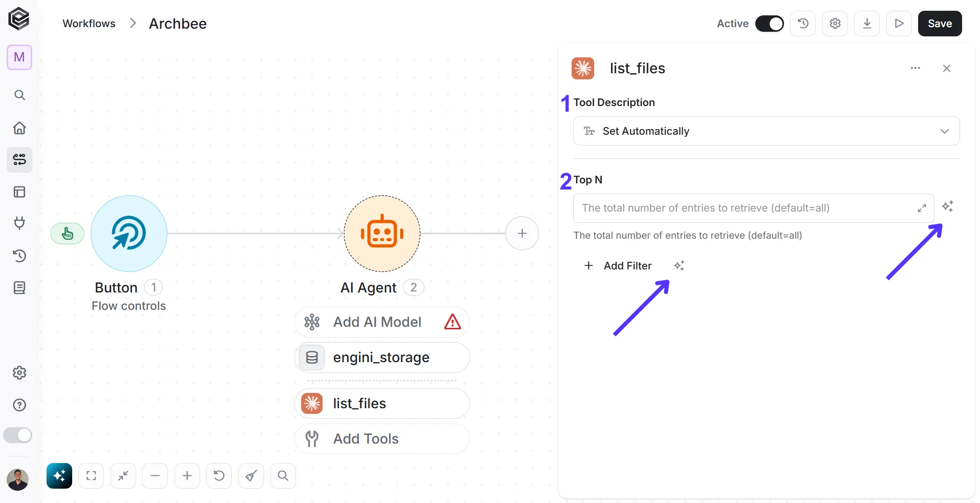Toggle the Active workflow switch
Screen dimensions: 980x503
click(770, 24)
